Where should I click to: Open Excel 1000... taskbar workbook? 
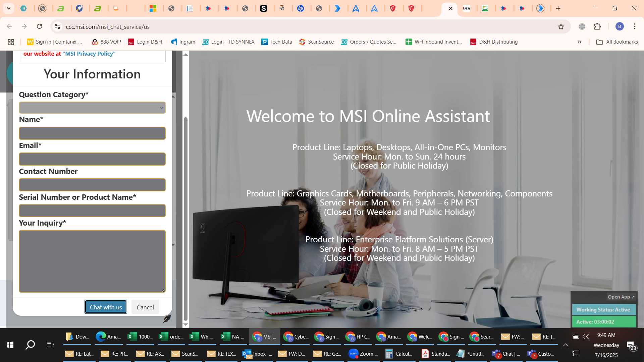pos(140,337)
